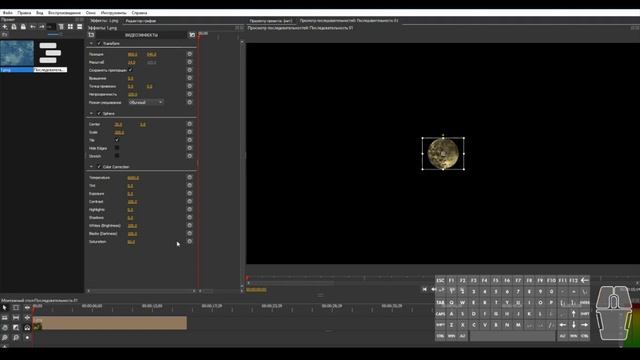Open the Справка menu
The image size is (640, 360).
[x=139, y=13]
